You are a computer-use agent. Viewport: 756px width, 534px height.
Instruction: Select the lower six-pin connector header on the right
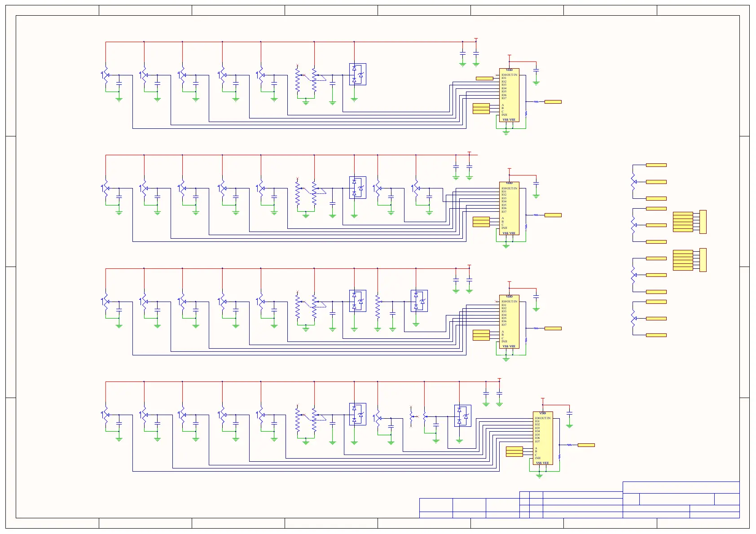(703, 260)
